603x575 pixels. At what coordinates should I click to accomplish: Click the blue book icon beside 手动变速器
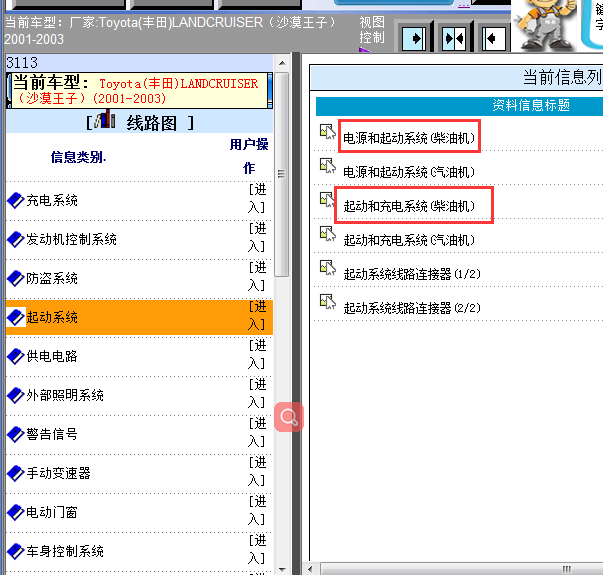16,473
